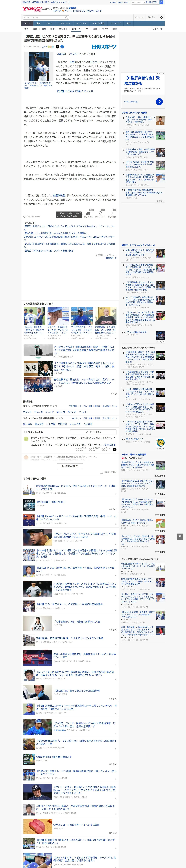The image size is (186, 868).
Task: Click the Yahoo! JAPAN News logo
Action: click(37, 9)
